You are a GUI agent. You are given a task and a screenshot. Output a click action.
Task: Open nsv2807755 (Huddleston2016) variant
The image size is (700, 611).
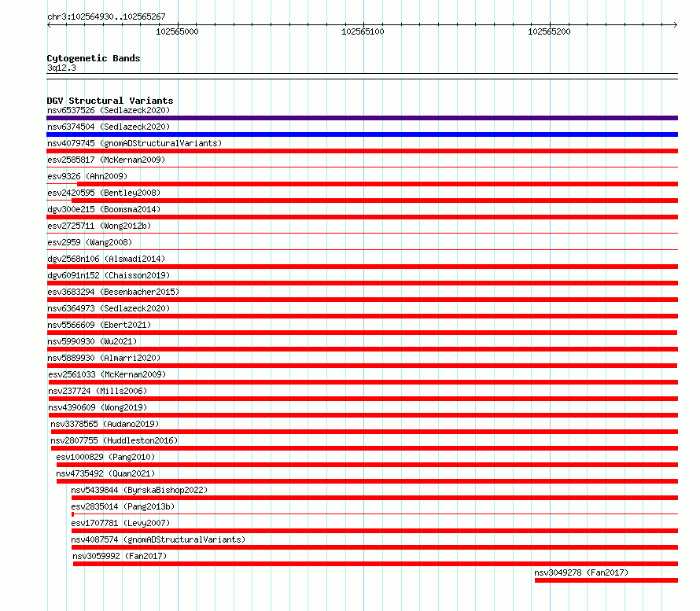pyautogui.click(x=114, y=440)
